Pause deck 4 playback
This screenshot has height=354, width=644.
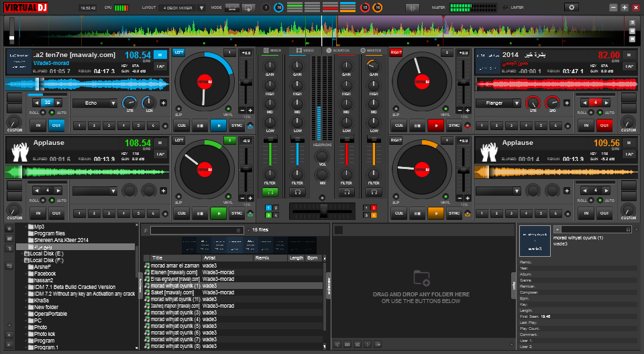417,213
